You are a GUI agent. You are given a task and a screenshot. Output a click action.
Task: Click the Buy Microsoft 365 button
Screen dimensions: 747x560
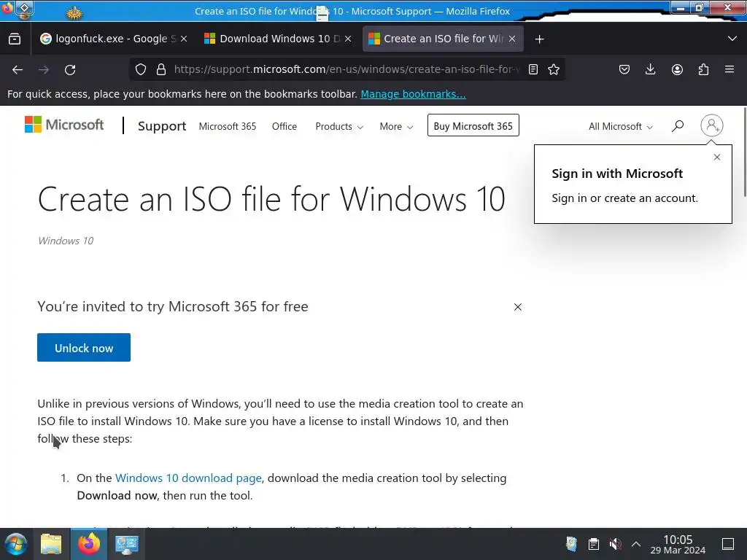(473, 125)
